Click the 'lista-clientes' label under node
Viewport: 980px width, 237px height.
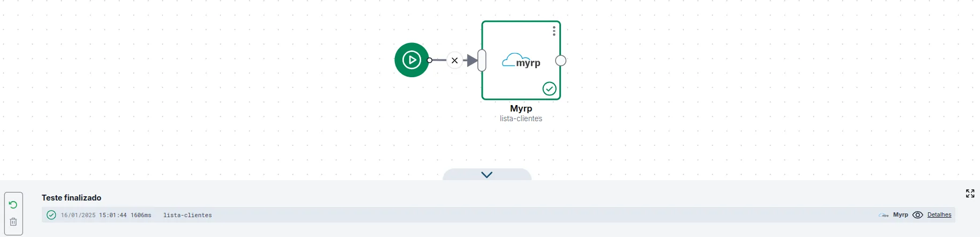pos(521,118)
